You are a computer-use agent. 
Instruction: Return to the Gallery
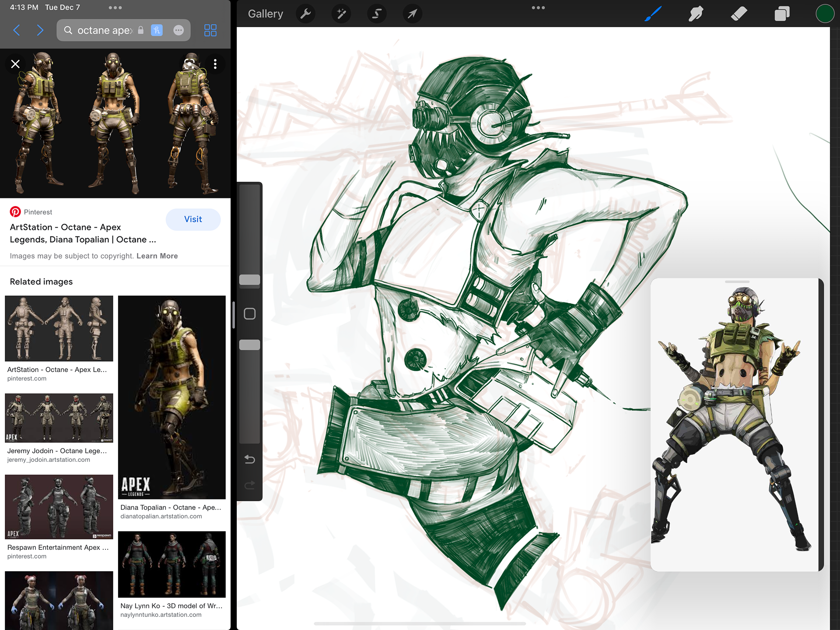[265, 14]
